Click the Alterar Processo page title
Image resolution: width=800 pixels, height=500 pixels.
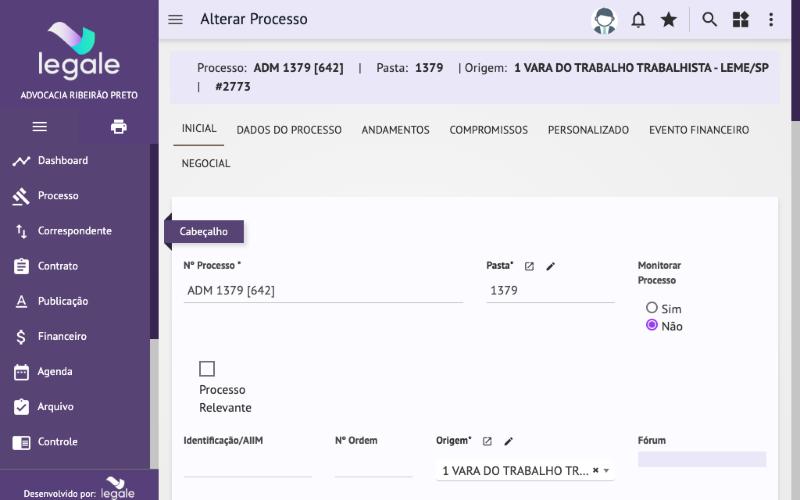tap(254, 19)
